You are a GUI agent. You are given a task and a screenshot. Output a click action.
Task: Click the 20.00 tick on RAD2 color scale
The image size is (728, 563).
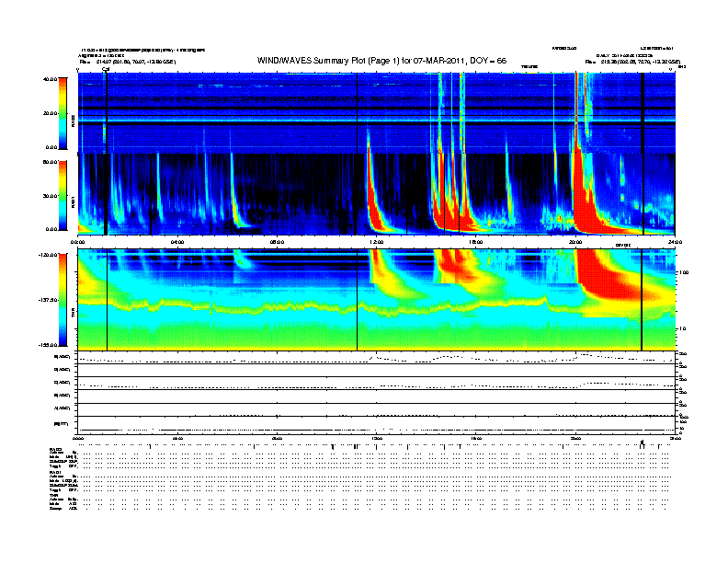coord(51,113)
